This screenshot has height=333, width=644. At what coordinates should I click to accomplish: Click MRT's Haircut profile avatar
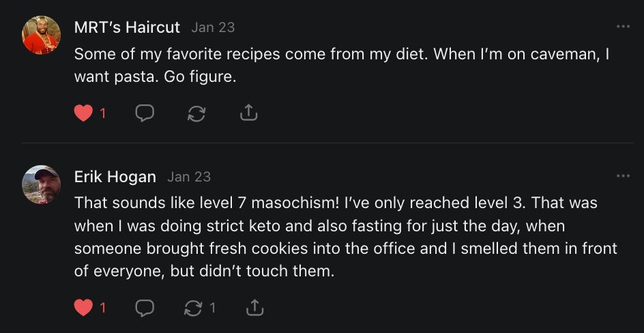tap(41, 35)
